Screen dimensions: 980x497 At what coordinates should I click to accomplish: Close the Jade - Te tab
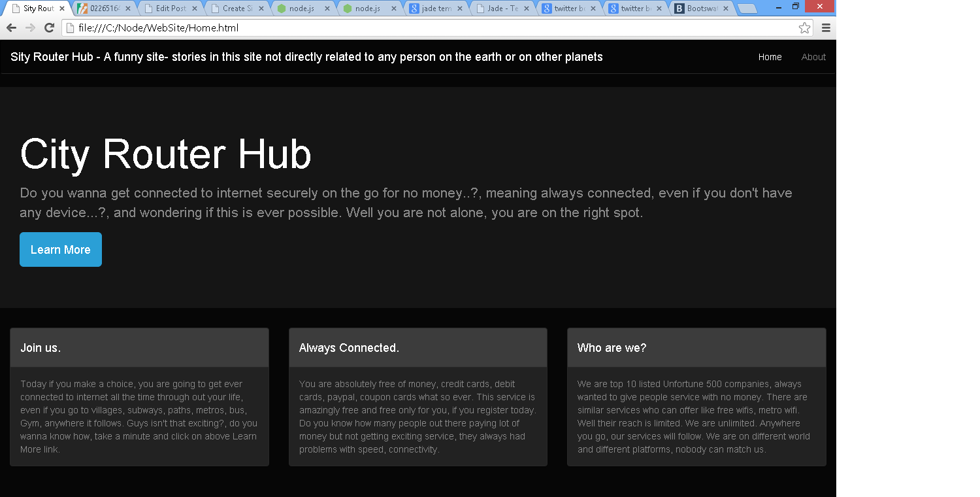click(x=526, y=9)
